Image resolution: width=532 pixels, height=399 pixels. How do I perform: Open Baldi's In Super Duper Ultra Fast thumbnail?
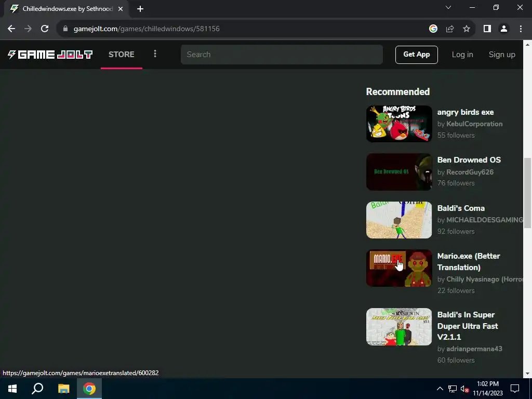399,327
